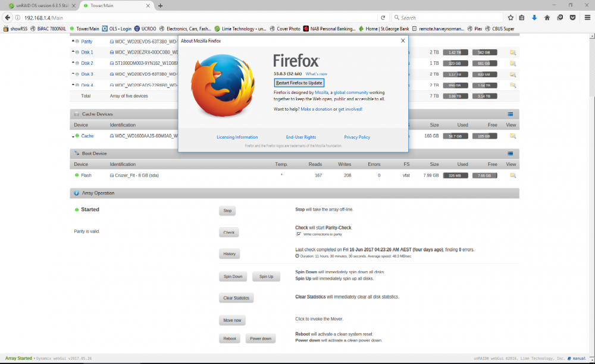Expand the Disk 2 device arrow
This screenshot has width=595, height=364.
point(73,62)
